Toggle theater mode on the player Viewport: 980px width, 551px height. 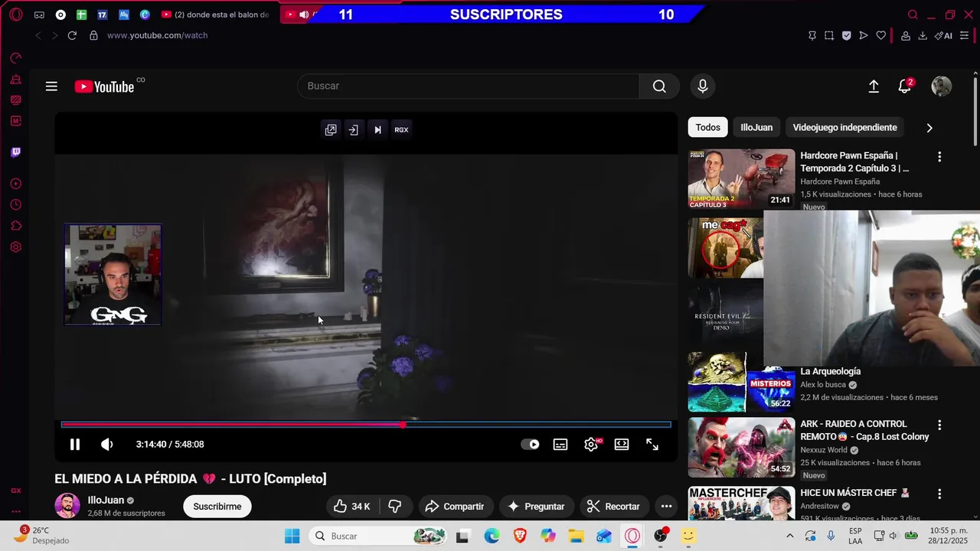[x=622, y=444]
